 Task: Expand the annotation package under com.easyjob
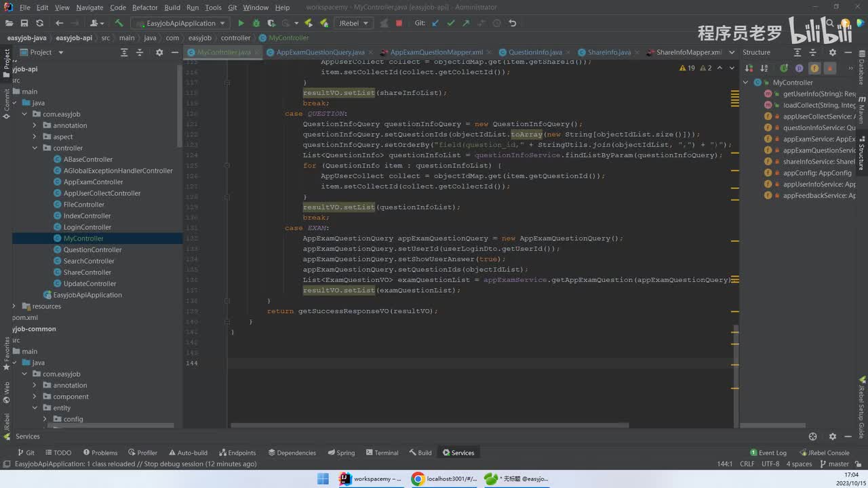click(x=35, y=125)
